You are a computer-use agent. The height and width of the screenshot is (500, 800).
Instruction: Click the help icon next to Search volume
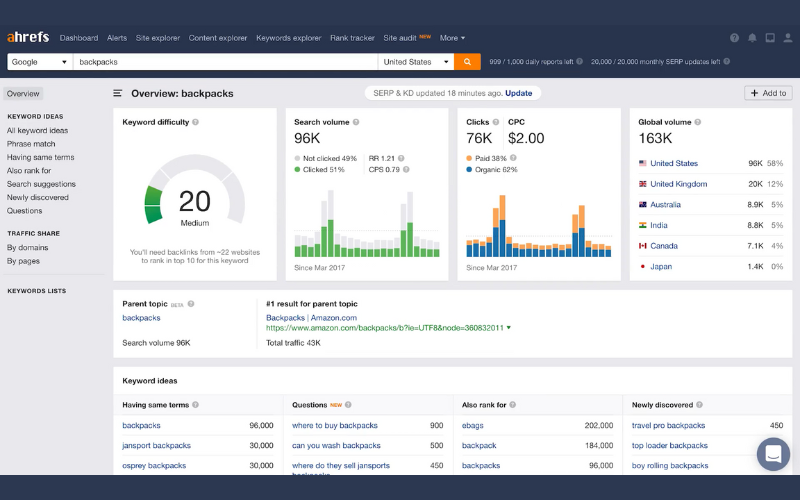pos(356,122)
